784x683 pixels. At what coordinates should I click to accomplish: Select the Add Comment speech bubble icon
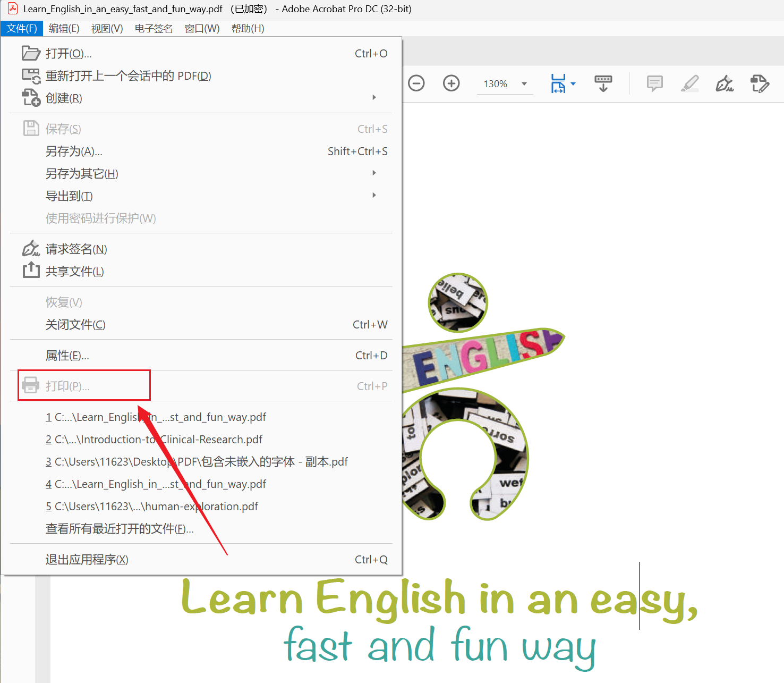(654, 83)
